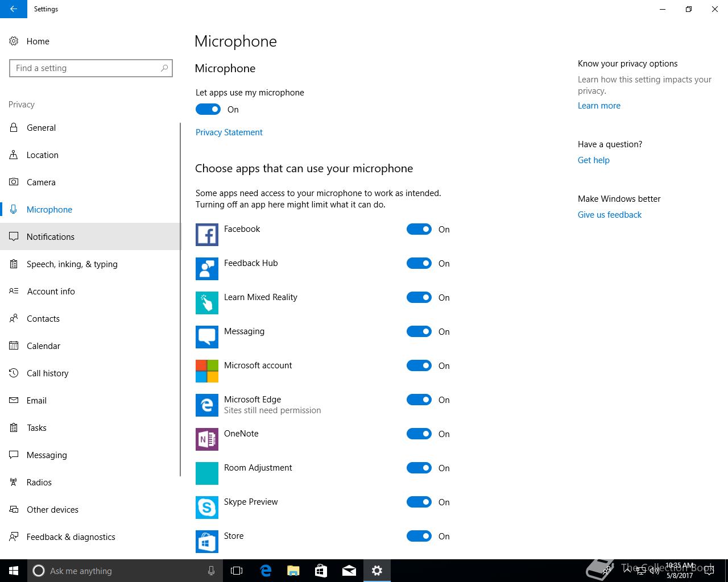Launch Microsoft Edge from the taskbar
This screenshot has height=582, width=728.
pos(265,571)
